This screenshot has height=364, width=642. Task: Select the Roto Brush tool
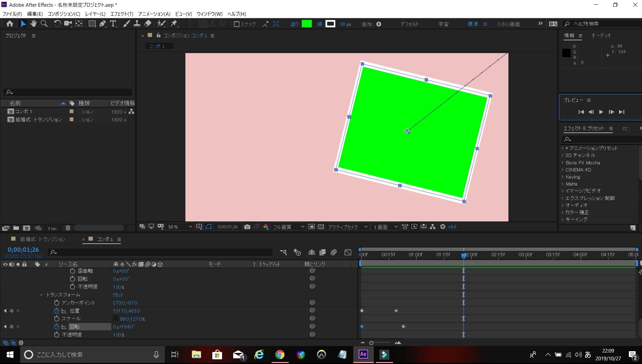[162, 24]
